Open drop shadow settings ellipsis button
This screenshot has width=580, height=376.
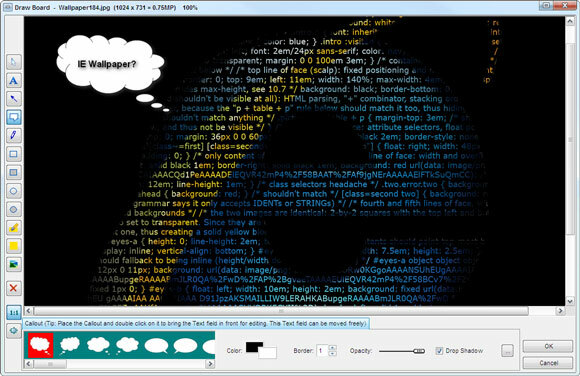click(508, 350)
